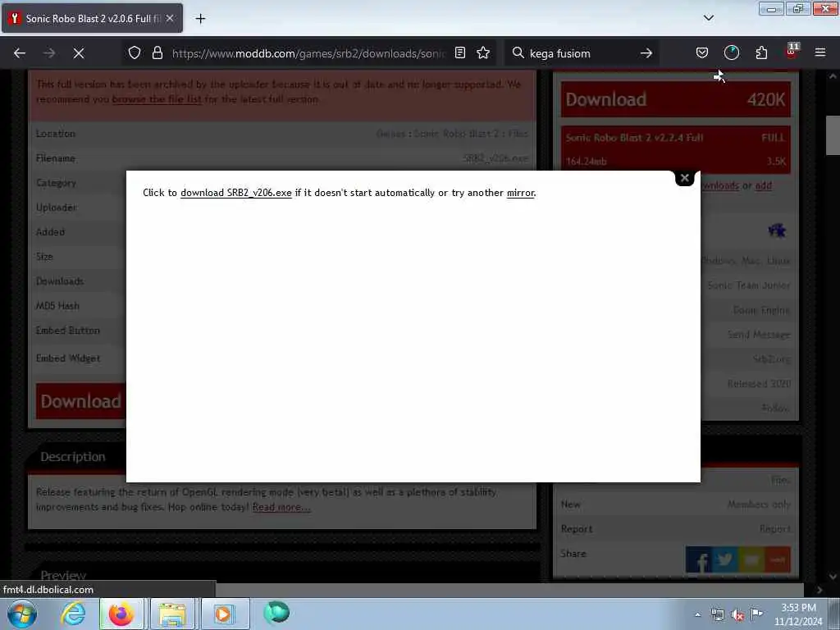840x630 pixels.
Task: Click the Read more link in description
Action: coord(281,507)
